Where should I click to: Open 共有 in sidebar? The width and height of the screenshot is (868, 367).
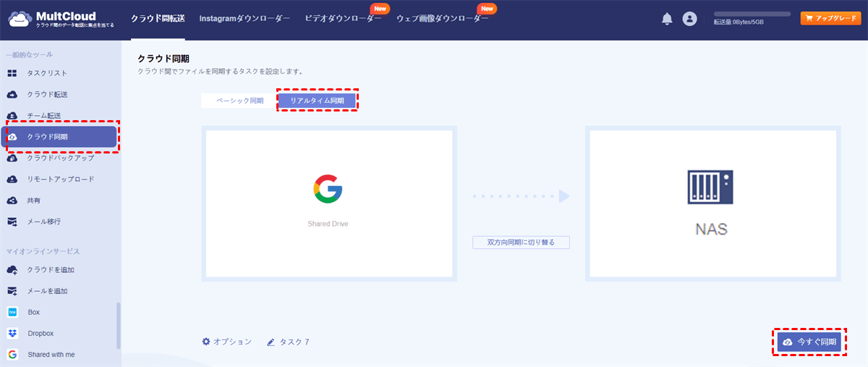tap(34, 201)
